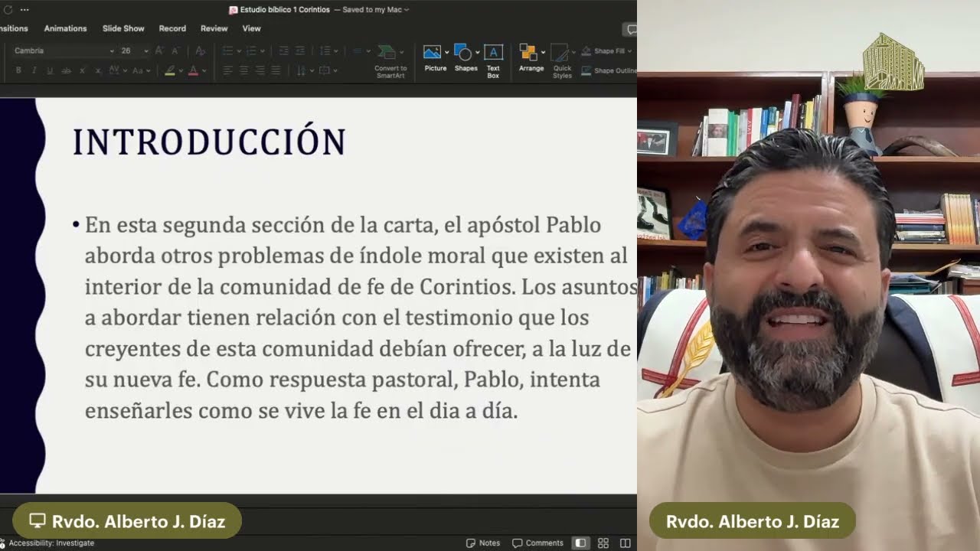This screenshot has width=980, height=551.
Task: Open Quick Styles gallery
Action: click(562, 62)
